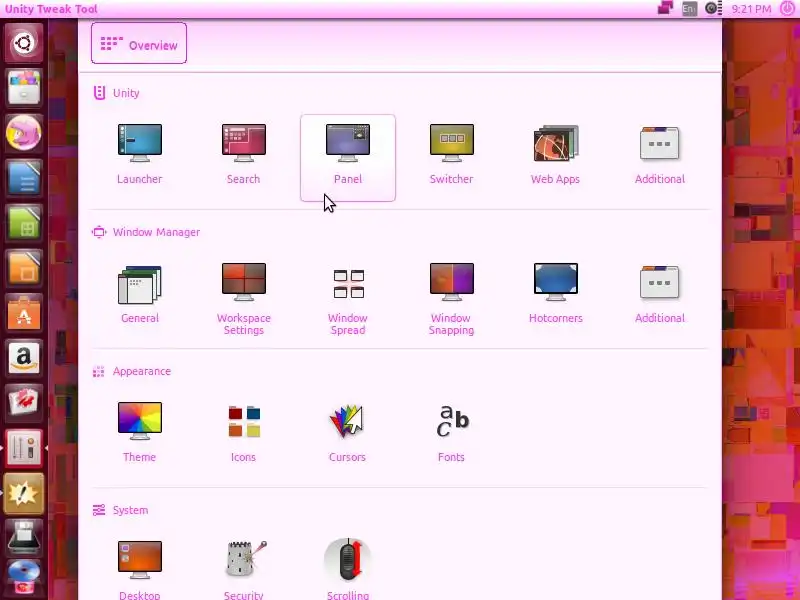Screen dimensions: 800x600
Task: Open the Files manager from launcher
Action: 23,88
